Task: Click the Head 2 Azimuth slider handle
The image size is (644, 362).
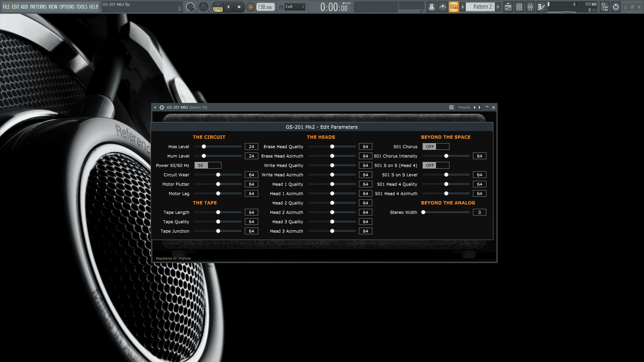Action: click(x=332, y=212)
